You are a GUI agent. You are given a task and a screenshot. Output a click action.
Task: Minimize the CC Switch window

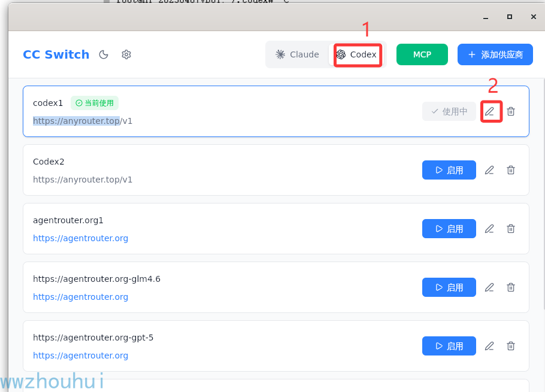click(x=486, y=17)
